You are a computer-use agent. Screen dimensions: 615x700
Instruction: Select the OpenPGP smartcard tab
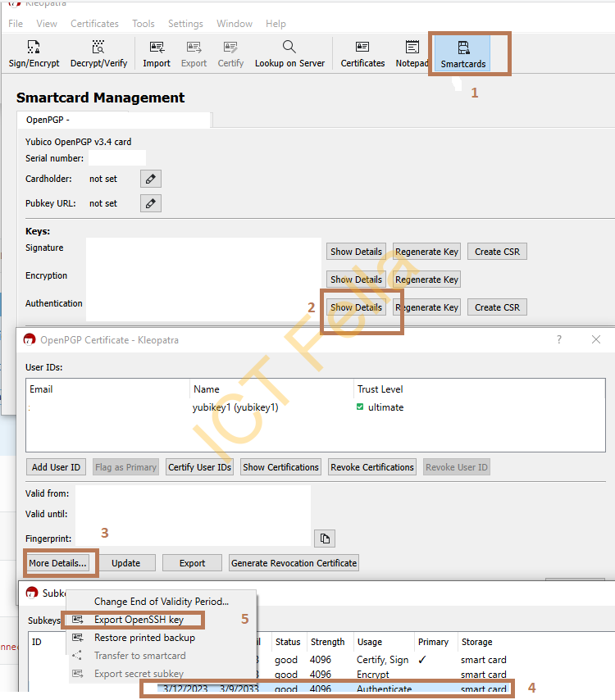pyautogui.click(x=113, y=120)
